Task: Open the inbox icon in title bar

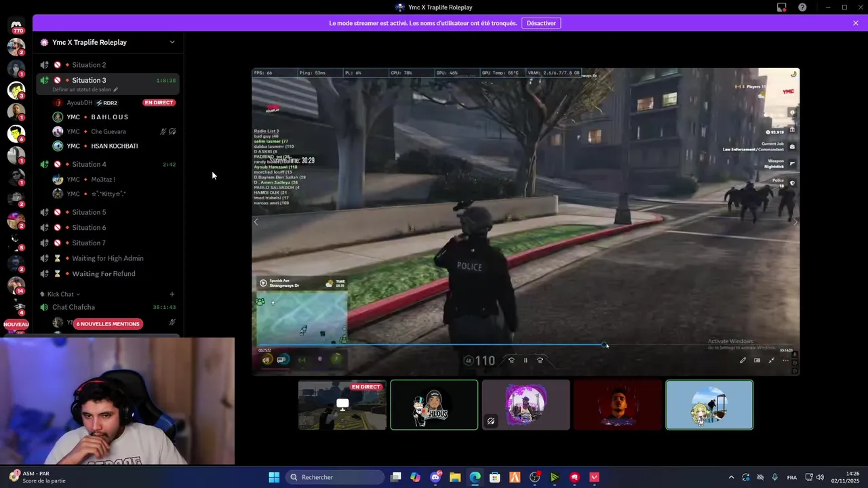Action: 782,7
